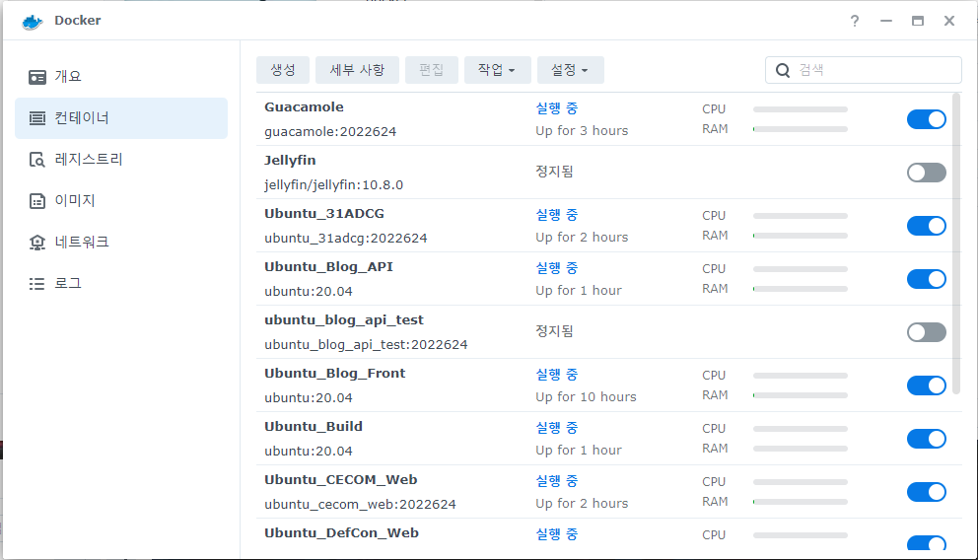Click the magnifier icon in search box
Image resolution: width=978 pixels, height=560 pixels.
(783, 70)
